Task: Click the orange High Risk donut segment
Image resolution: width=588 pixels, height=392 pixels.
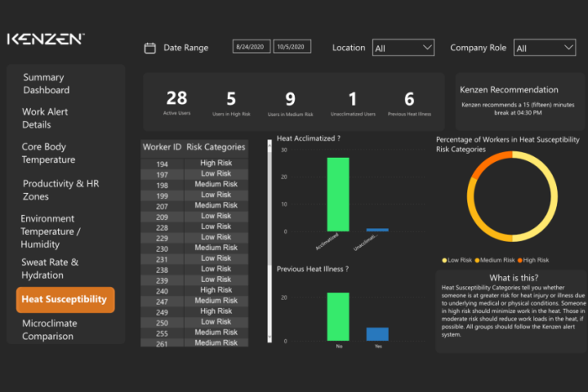Action: tap(489, 162)
